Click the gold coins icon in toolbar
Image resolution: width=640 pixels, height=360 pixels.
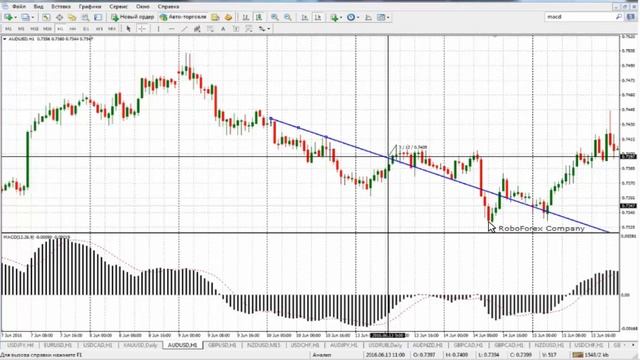228,17
